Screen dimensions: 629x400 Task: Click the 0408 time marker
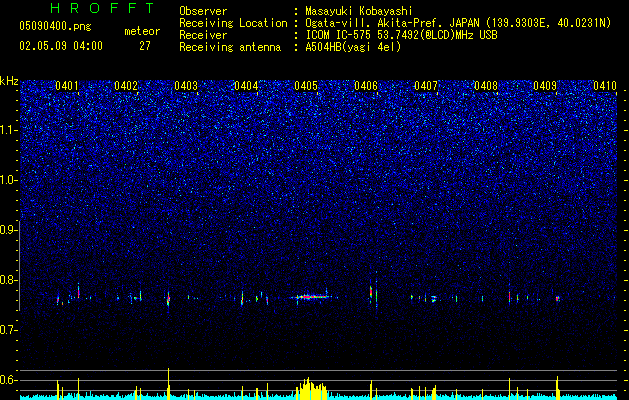(486, 86)
